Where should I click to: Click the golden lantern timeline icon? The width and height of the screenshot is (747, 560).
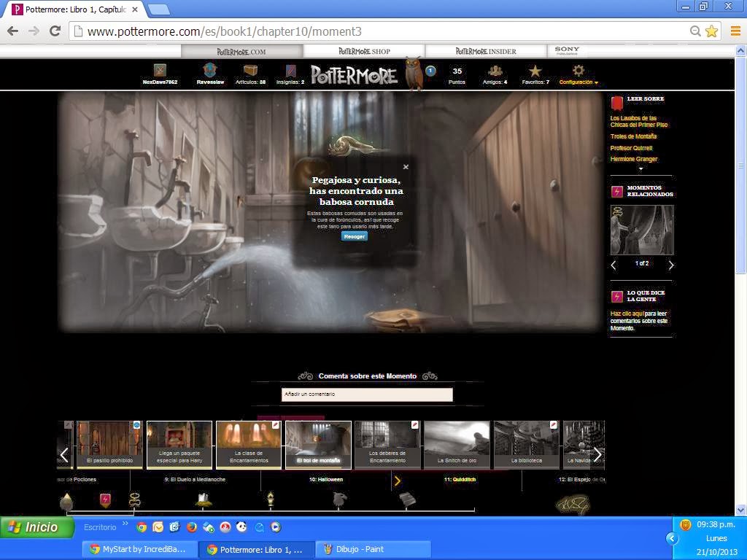point(271,499)
